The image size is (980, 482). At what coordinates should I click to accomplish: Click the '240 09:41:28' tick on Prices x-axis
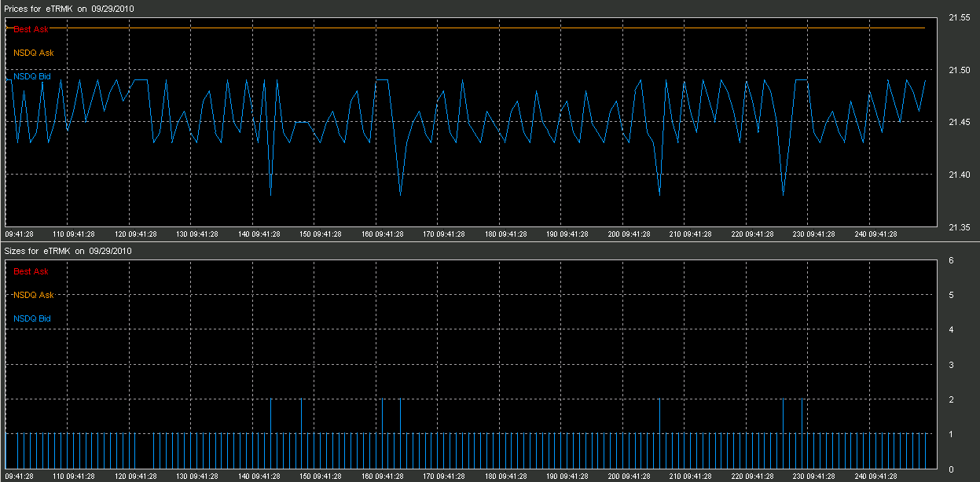868,234
